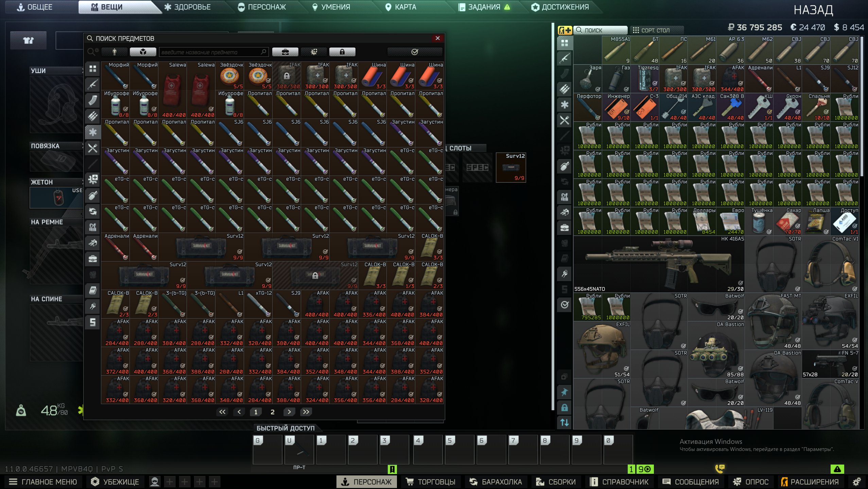
Task: Filter stash by grenade icon
Action: (x=565, y=166)
